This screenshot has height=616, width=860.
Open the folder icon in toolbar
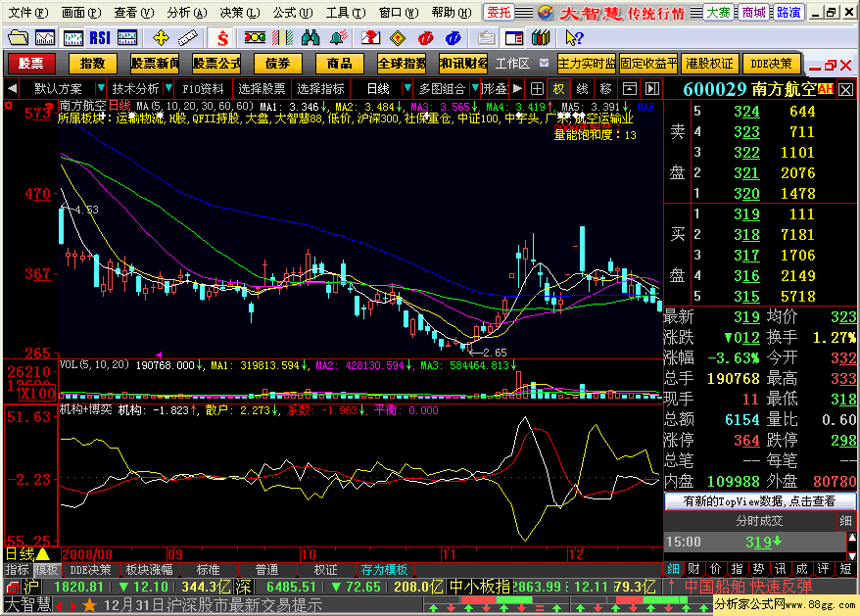[18, 38]
